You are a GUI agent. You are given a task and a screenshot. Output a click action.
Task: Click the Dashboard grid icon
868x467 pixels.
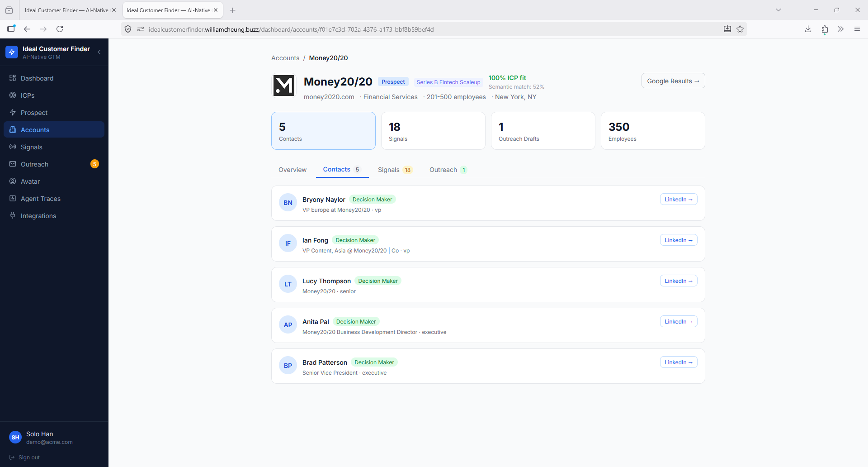[x=13, y=78]
